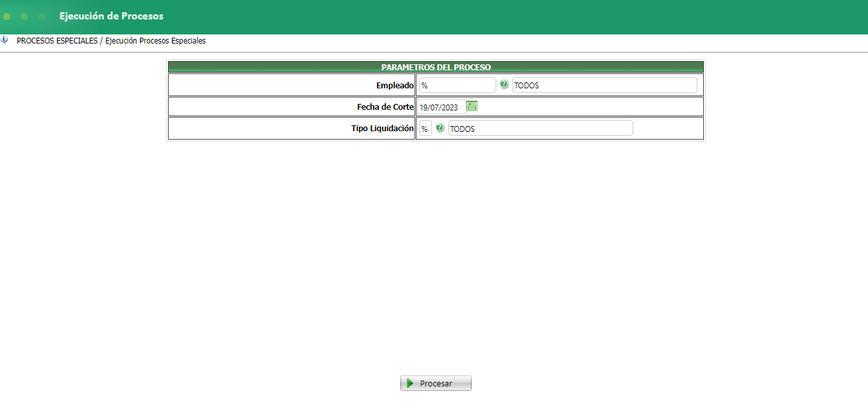Image resolution: width=868 pixels, height=415 pixels.
Task: Click the PROCESOS ESPECIALES breadcrumb text
Action: pos(57,40)
